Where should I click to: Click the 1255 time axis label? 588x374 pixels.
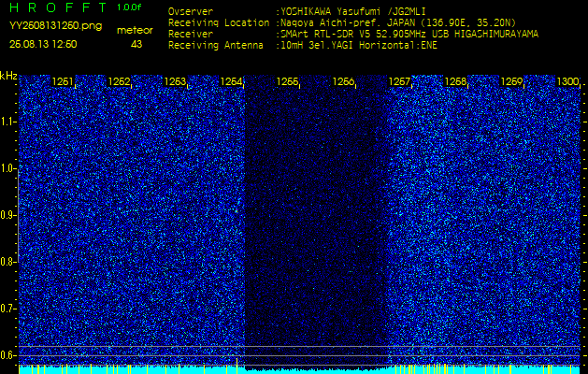tap(288, 81)
